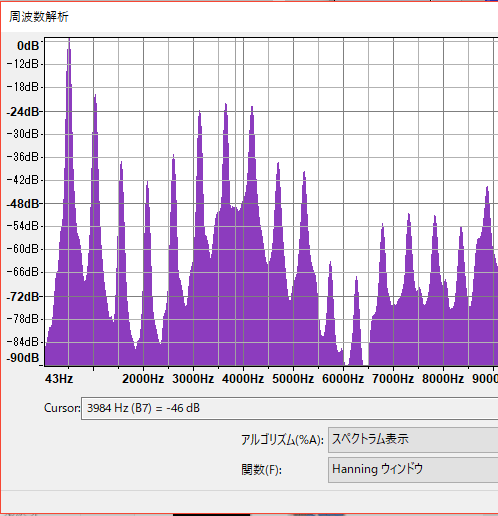The image size is (498, 516).
Task: Click the -90dB axis label
Action: click(23, 358)
